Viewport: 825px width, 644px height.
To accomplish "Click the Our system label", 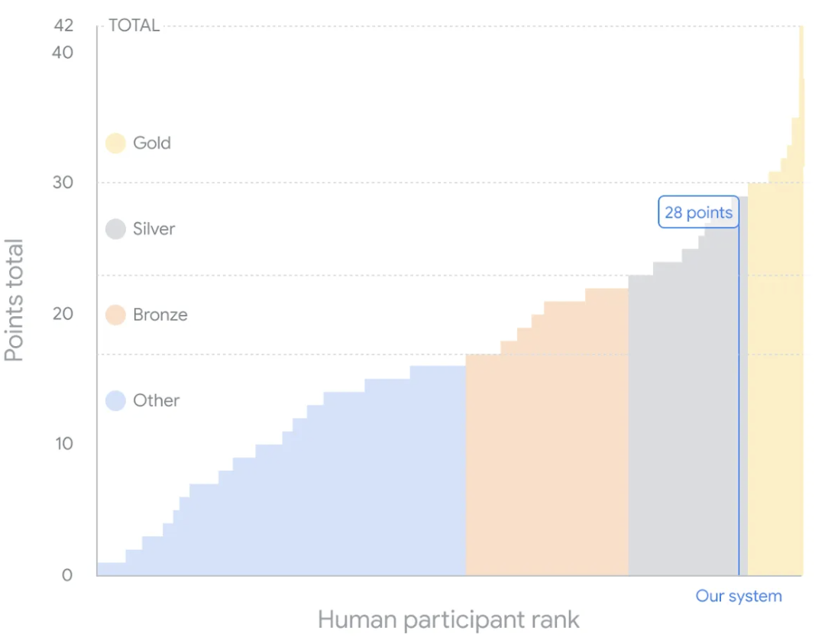I will [x=739, y=596].
